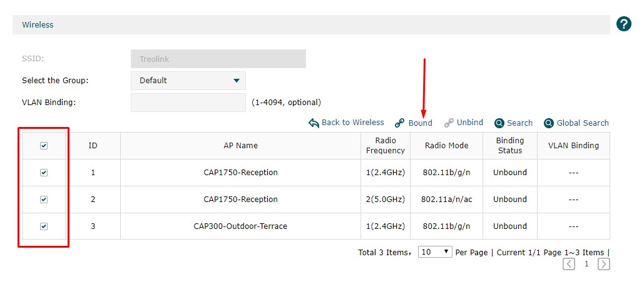The image size is (644, 289).
Task: Click the Wireless section header
Action: (38, 25)
